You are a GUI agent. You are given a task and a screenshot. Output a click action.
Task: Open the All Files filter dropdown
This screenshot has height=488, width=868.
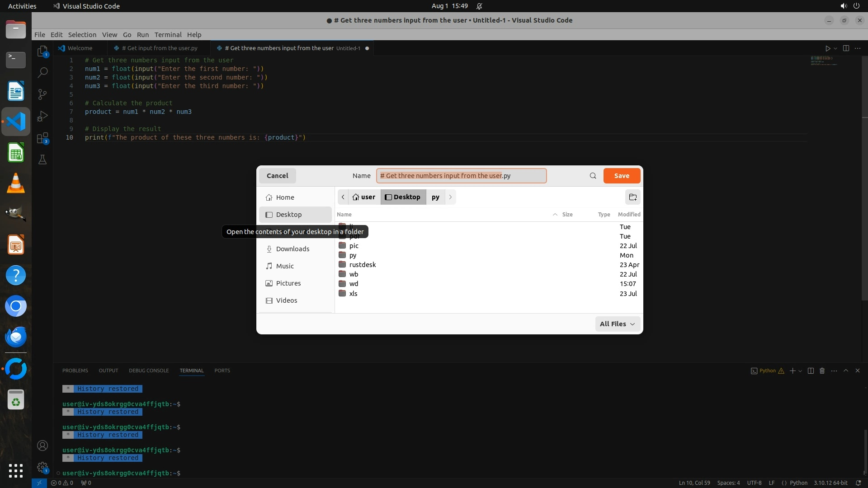617,324
